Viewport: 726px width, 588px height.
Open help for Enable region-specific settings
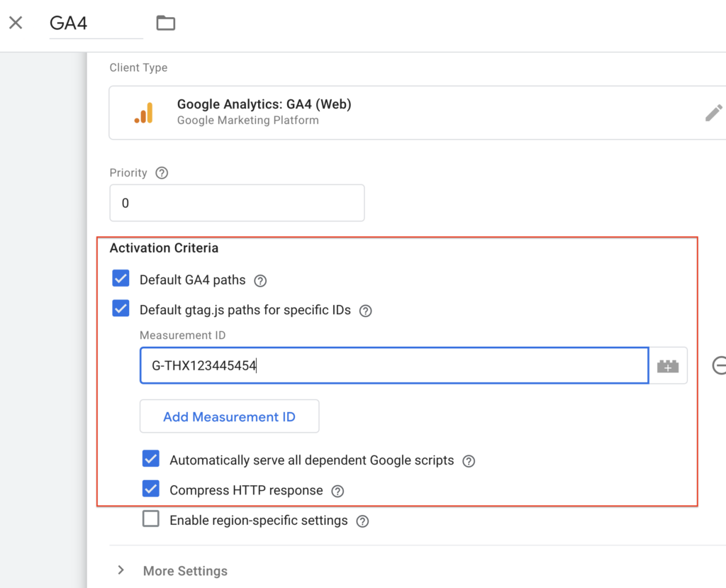click(x=362, y=521)
